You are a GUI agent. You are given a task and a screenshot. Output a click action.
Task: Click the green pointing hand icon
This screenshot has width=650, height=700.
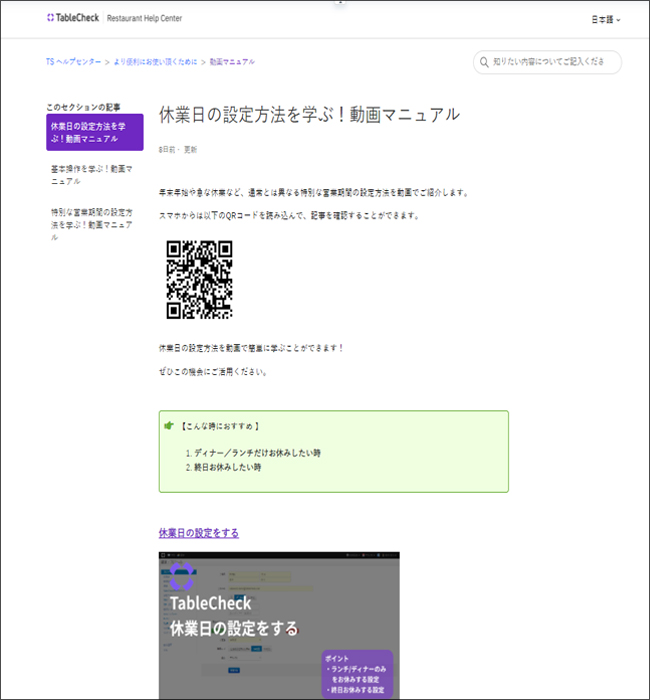[169, 425]
